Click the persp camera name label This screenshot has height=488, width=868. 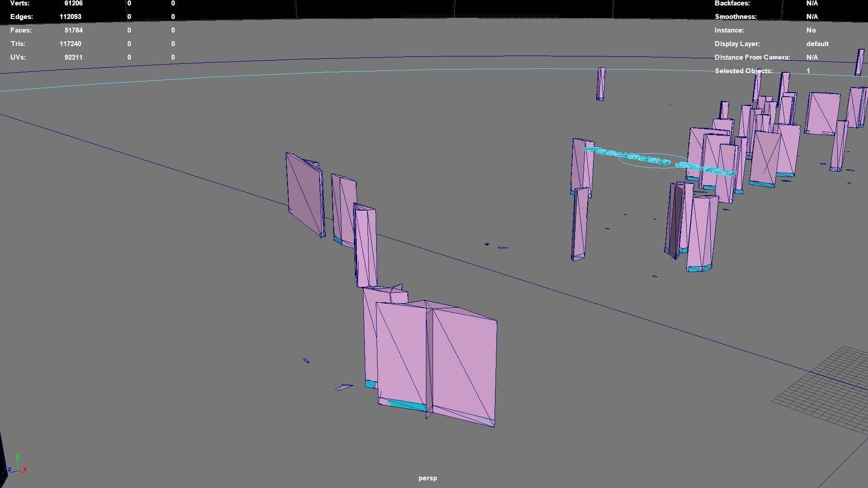point(428,478)
